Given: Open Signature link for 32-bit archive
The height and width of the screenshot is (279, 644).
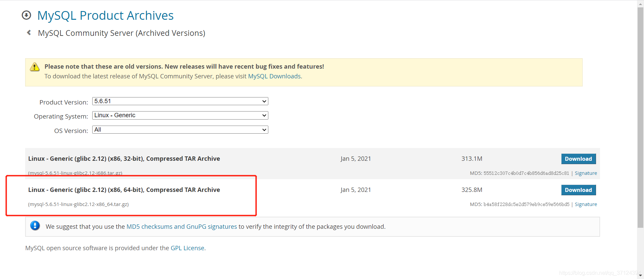Looking at the screenshot, I should click(586, 173).
